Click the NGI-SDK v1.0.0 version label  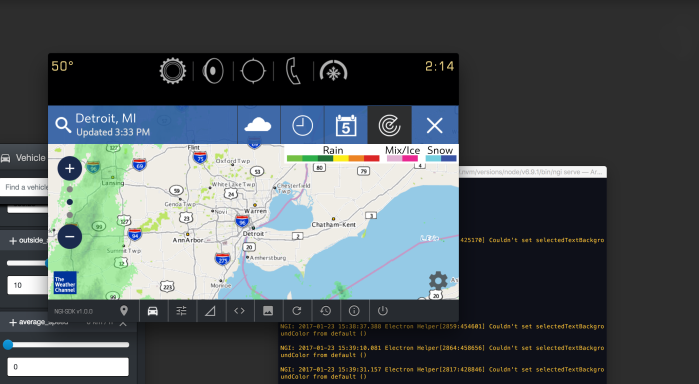tap(74, 311)
